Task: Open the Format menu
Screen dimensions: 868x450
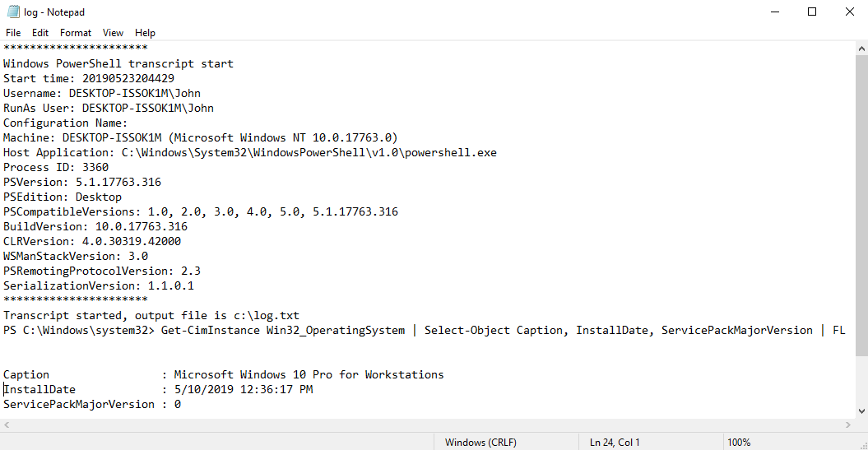Action: coord(76,33)
